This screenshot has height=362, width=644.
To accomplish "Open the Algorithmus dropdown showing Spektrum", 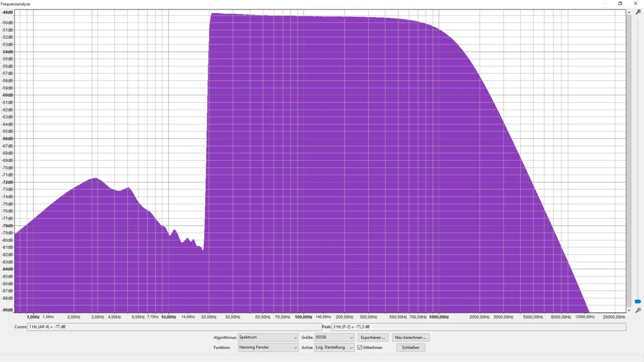I will pyautogui.click(x=268, y=337).
